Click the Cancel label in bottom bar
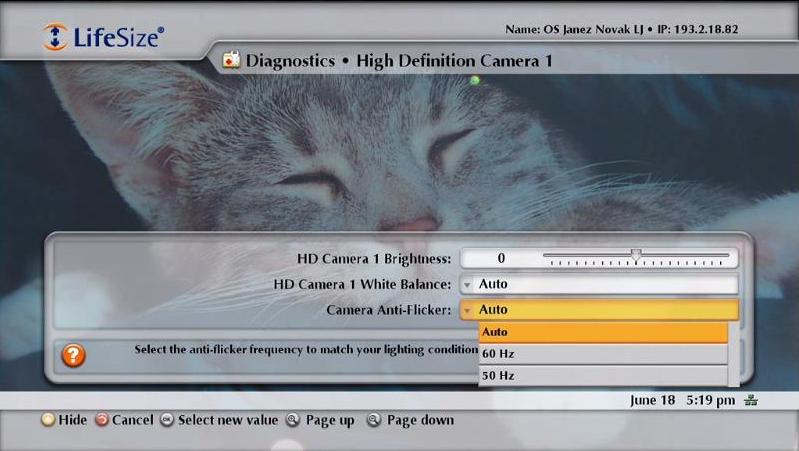Viewport: 799px width, 451px height. pyautogui.click(x=132, y=420)
